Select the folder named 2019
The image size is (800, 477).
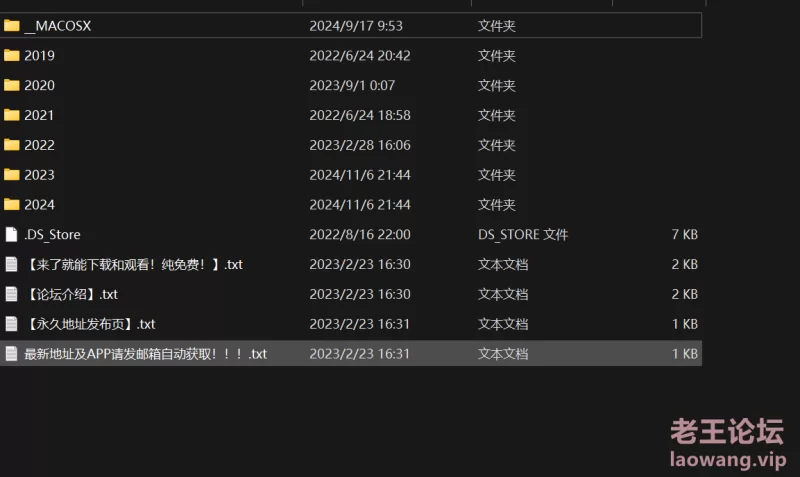click(39, 56)
